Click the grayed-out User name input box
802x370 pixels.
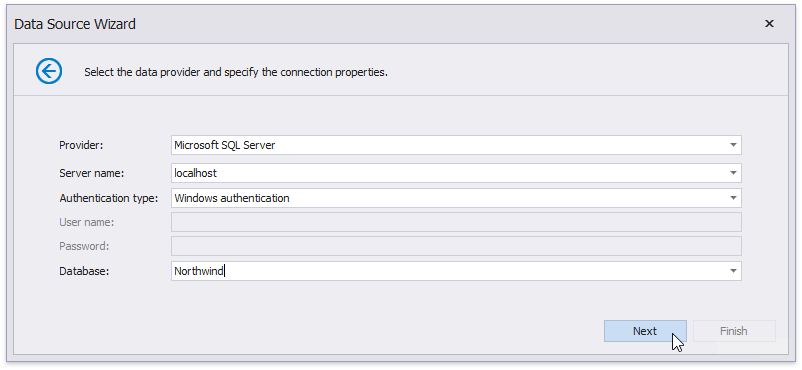[x=456, y=222]
